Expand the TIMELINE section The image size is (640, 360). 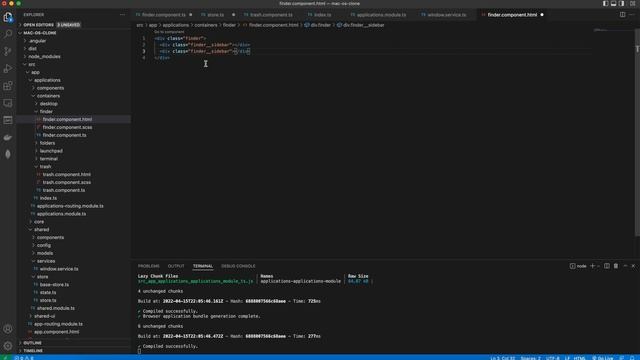[33, 351]
